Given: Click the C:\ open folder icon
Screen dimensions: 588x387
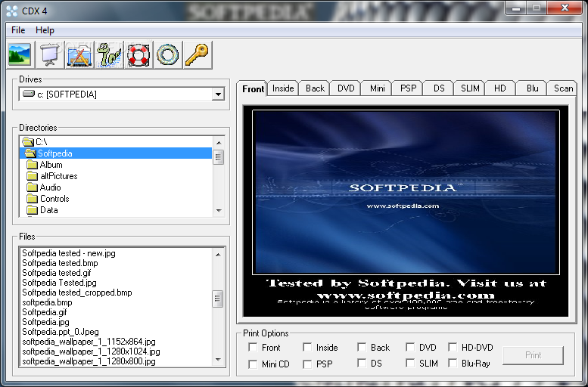Looking at the screenshot, I should tap(28, 141).
